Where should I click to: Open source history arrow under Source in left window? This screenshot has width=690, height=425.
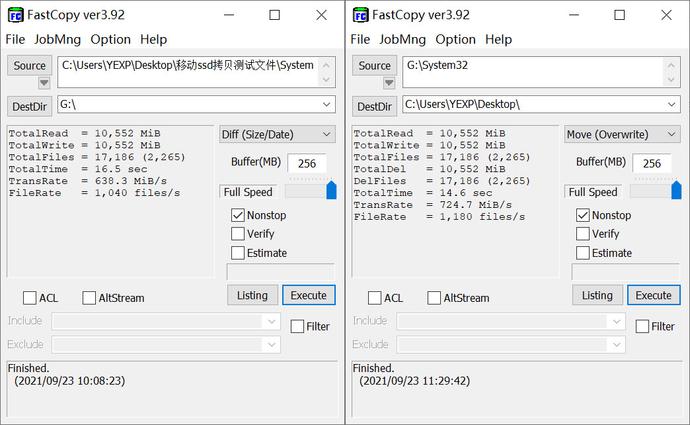coord(44,83)
